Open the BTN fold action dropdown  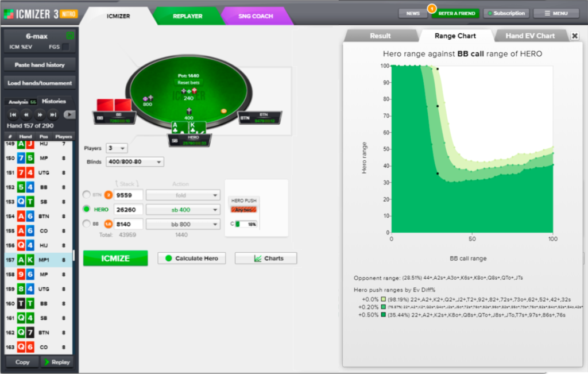pos(183,195)
